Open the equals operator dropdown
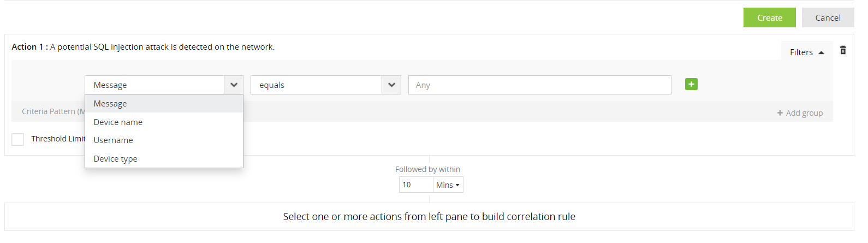This screenshot has height=243, width=868. coord(391,85)
